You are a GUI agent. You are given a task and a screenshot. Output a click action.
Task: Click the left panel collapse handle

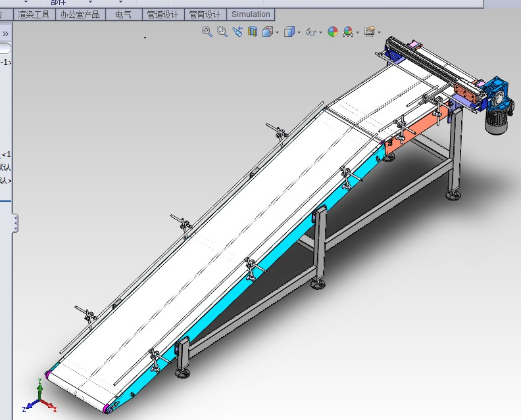click(15, 223)
